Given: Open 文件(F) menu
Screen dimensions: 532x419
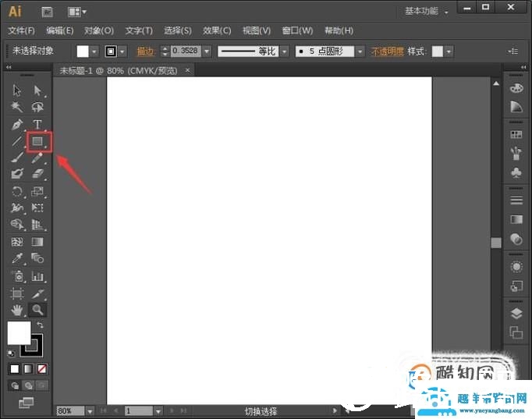Looking at the screenshot, I should (x=21, y=31).
